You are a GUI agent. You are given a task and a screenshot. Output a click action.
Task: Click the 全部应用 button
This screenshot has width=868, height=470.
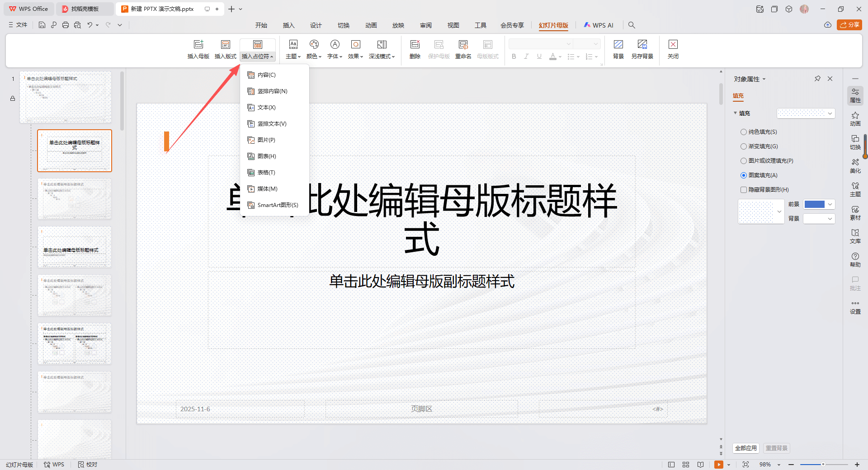(745, 448)
